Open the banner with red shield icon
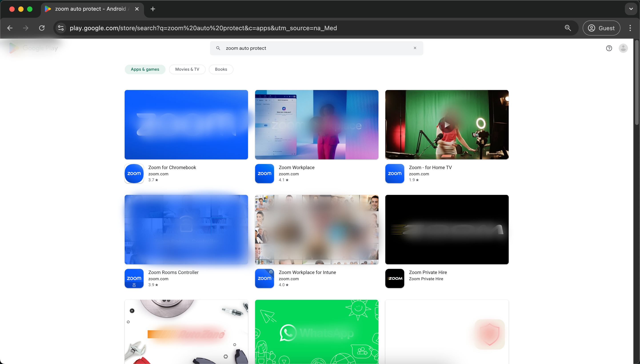 [447, 332]
